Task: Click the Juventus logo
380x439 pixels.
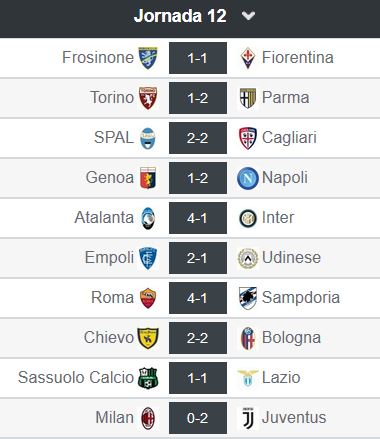Action: [248, 418]
